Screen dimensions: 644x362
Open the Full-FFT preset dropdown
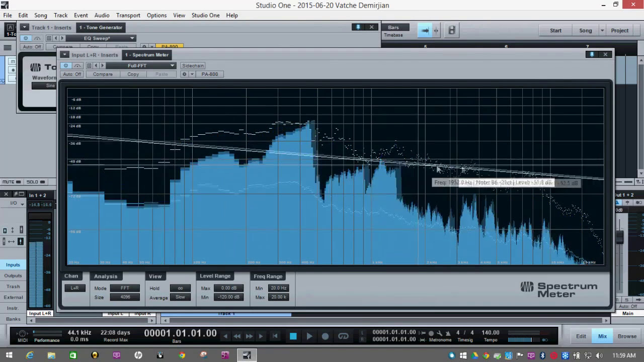click(141, 65)
